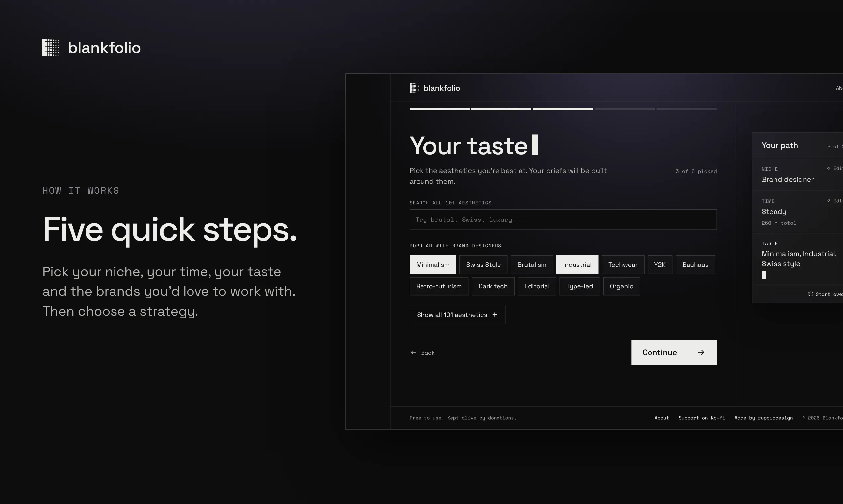Click the large blankfolio logo icon
The width and height of the screenshot is (843, 504).
click(x=51, y=47)
